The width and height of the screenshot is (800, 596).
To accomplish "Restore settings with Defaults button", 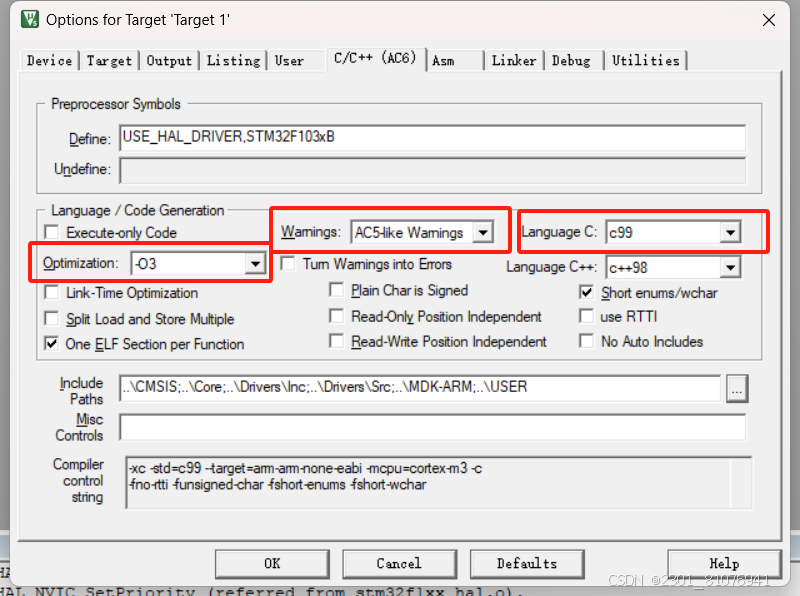I will coord(527,564).
